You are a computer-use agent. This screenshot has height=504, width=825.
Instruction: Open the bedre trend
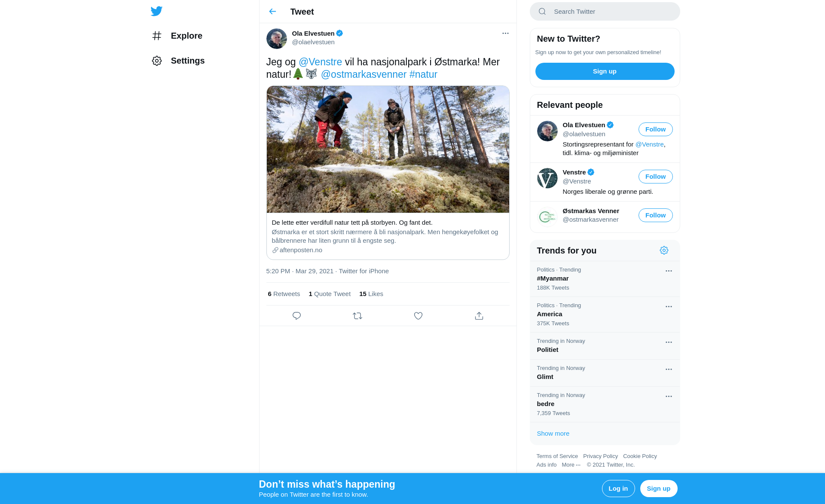[605, 404]
